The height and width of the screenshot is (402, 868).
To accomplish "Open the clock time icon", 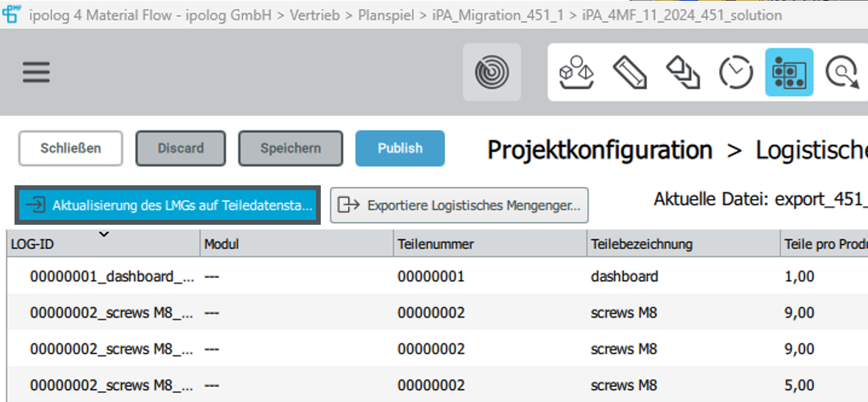I will 736,72.
